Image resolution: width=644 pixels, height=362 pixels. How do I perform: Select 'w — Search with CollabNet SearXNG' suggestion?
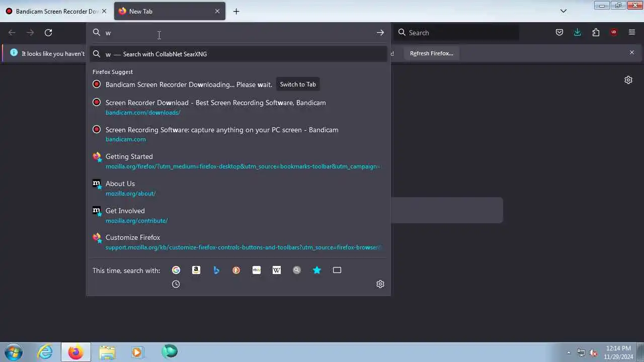238,54
